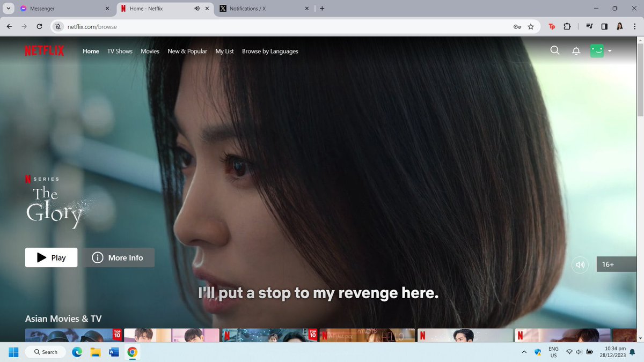The height and width of the screenshot is (362, 644).
Task: Open Browse by Languages
Action: tap(270, 51)
